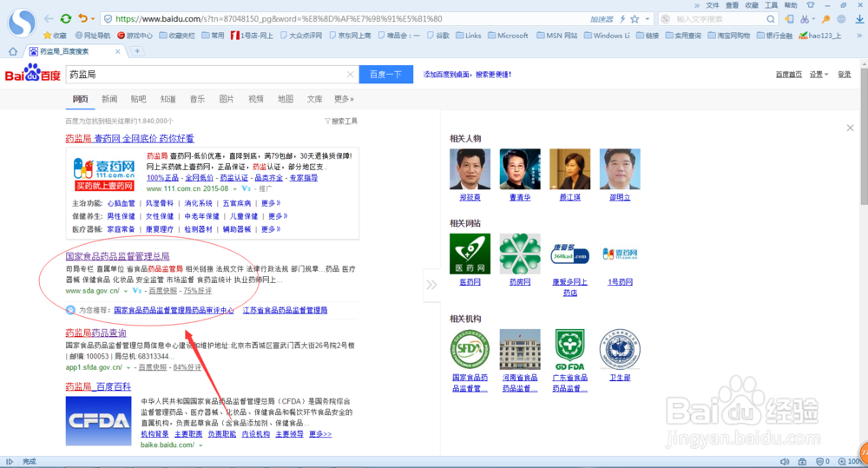This screenshot has width=868, height=468.
Task: Click the volume icon in status bar
Action: (x=785, y=461)
